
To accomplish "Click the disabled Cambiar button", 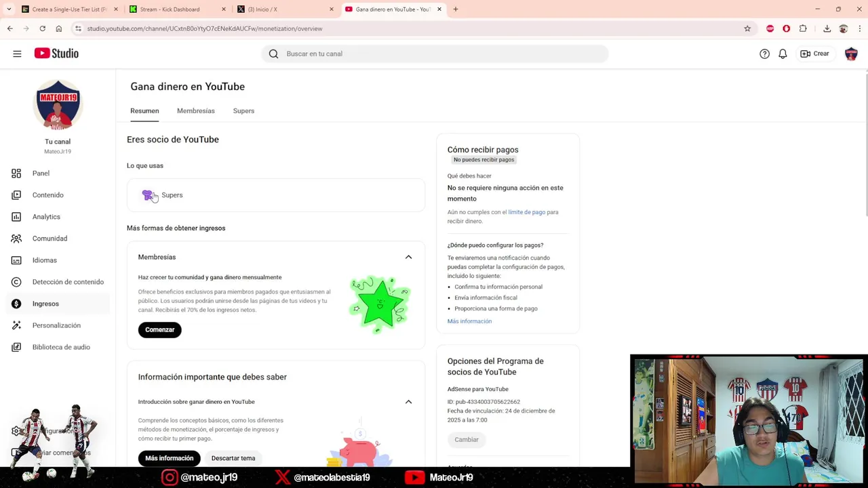I will pos(467,440).
